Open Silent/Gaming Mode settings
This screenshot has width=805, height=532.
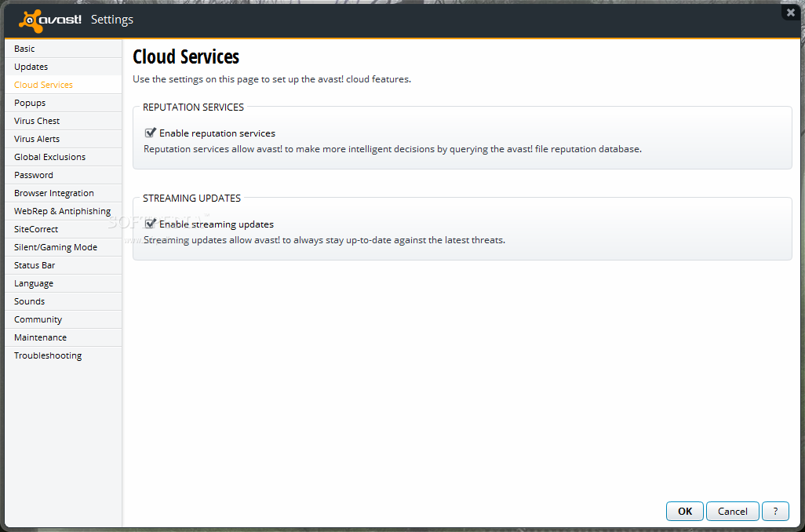pyautogui.click(x=63, y=247)
